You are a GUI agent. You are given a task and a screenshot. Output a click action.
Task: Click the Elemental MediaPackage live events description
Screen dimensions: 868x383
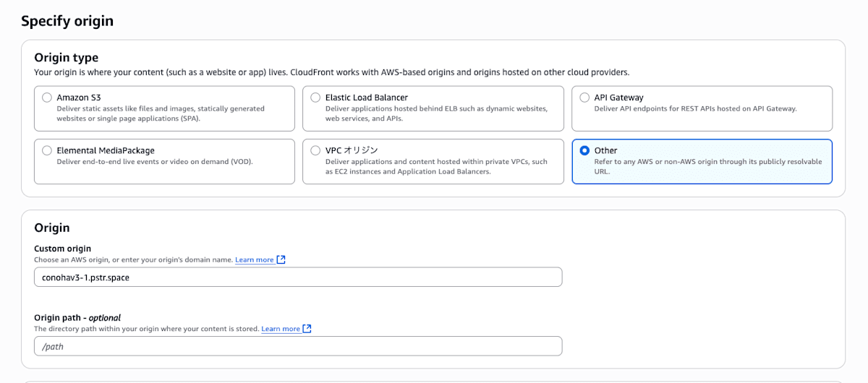[155, 162]
